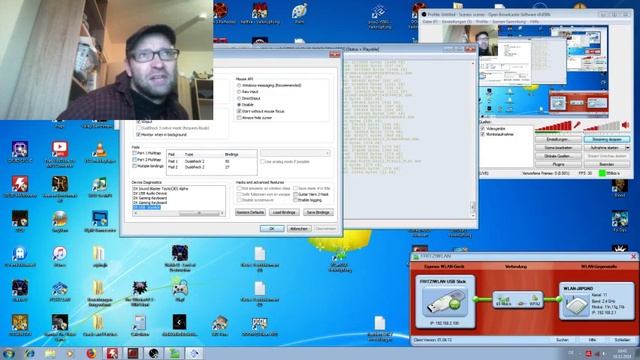The image size is (640, 360).
Task: Click the Device Diagnostics horizontal scrollbar
Action: [178, 213]
